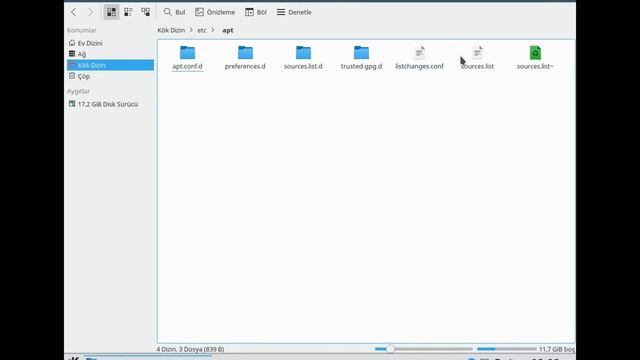Go back with the left arrow button
This screenshot has width=640, height=360.
click(x=73, y=12)
